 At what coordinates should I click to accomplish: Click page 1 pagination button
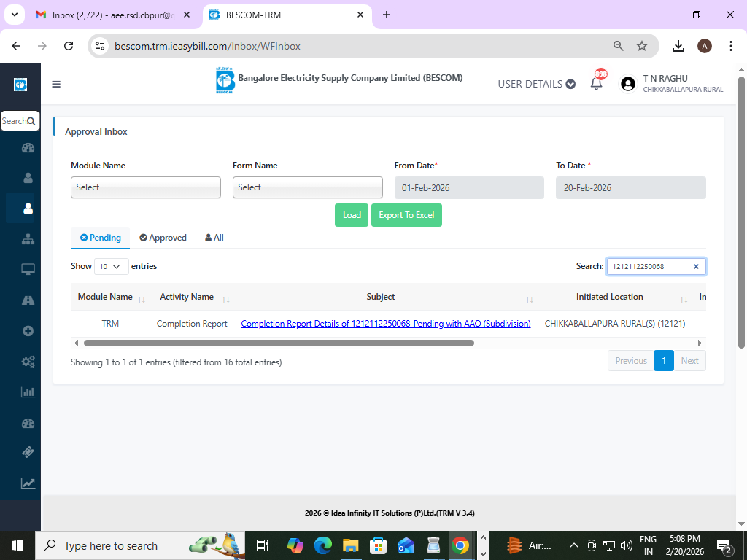(x=664, y=361)
